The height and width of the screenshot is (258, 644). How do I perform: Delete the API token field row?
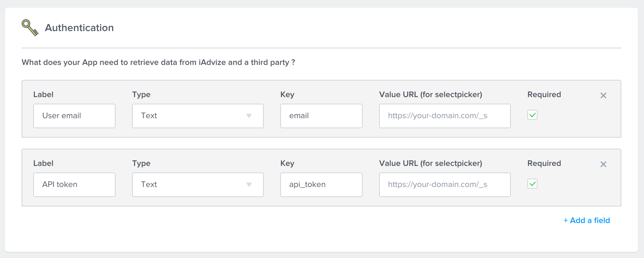coord(603,164)
